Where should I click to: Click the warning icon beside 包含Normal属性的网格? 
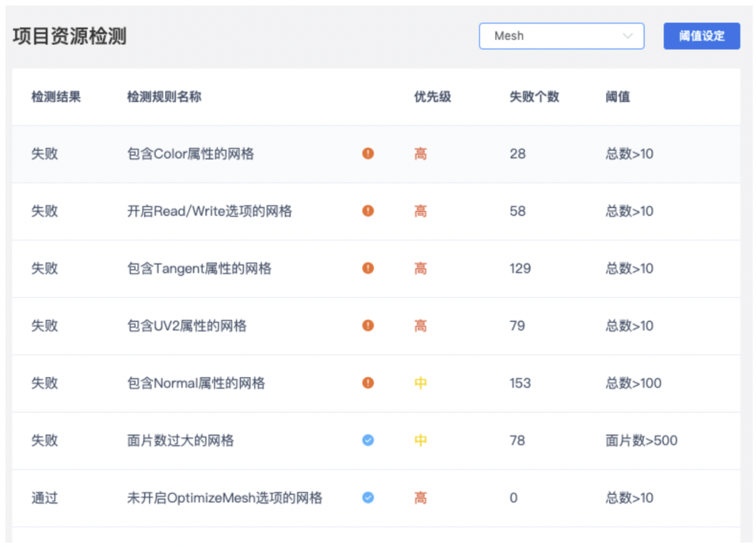367,383
